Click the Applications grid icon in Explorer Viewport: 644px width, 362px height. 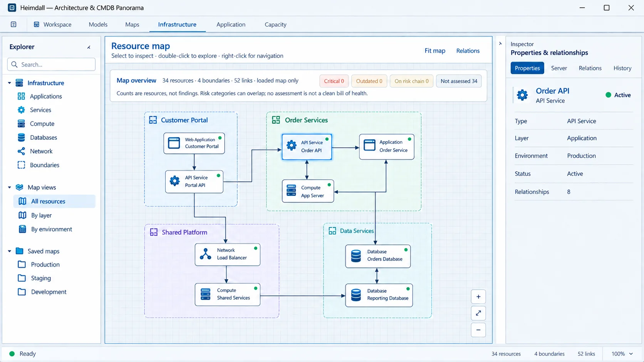tap(21, 96)
